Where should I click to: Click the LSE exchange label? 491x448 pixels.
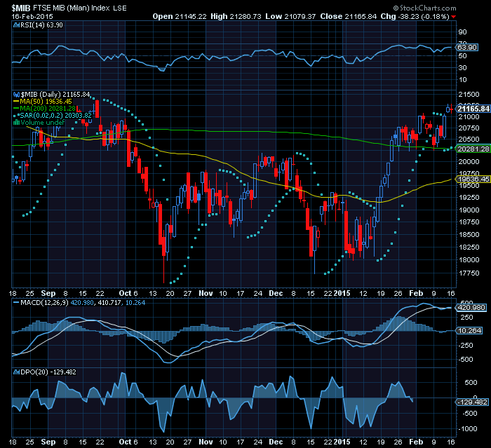click(x=120, y=8)
